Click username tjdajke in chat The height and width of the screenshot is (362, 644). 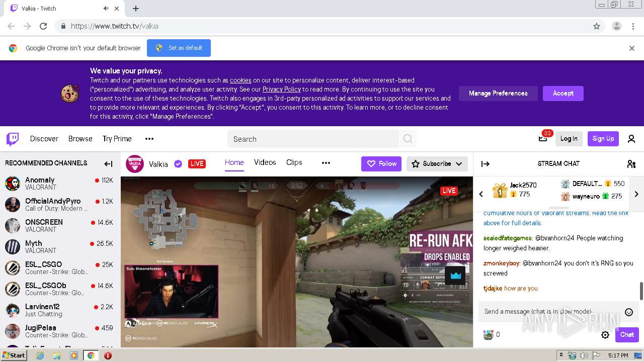(493, 289)
